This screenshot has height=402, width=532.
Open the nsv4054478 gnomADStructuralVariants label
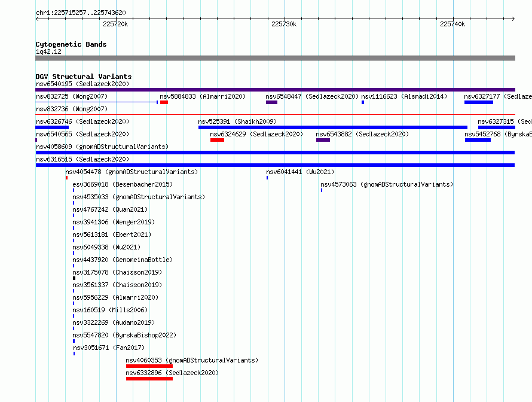[132, 172]
